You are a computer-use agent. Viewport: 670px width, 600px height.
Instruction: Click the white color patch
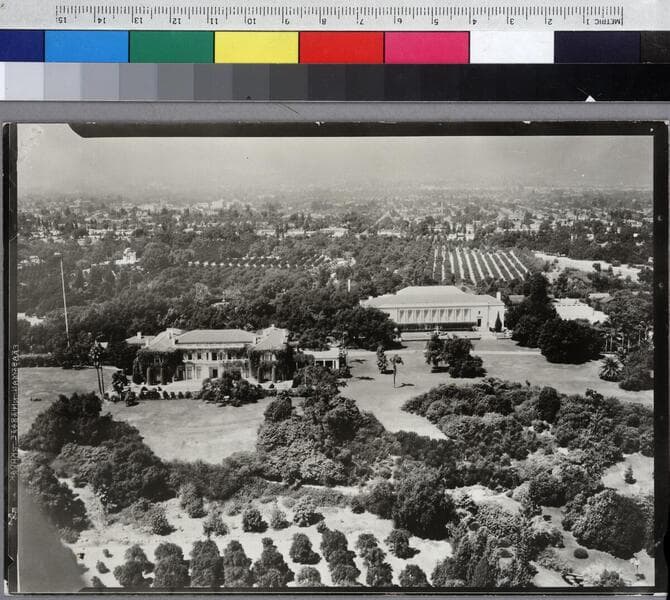pos(511,47)
